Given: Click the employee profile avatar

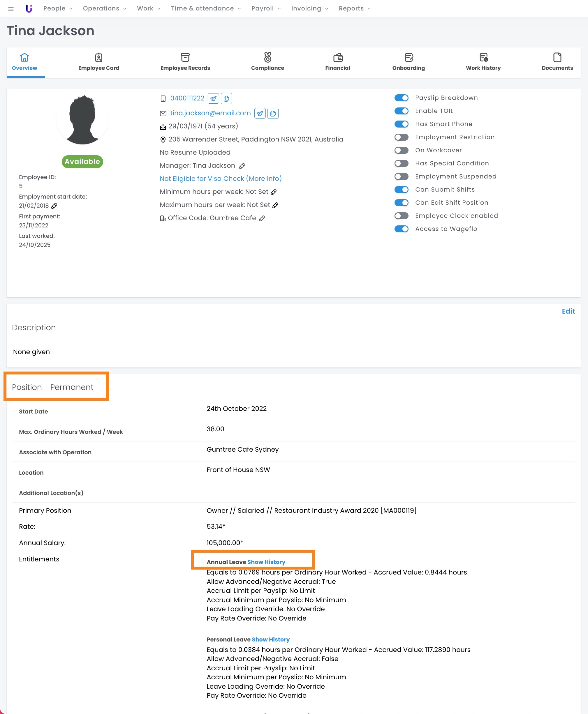Looking at the screenshot, I should point(82,119).
